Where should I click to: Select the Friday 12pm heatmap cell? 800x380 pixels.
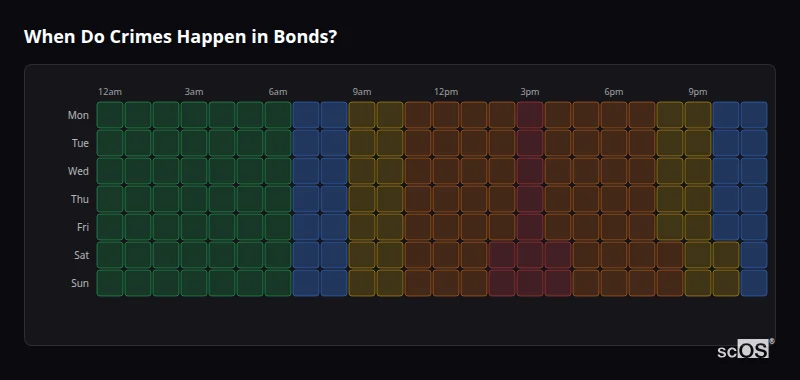(x=446, y=227)
